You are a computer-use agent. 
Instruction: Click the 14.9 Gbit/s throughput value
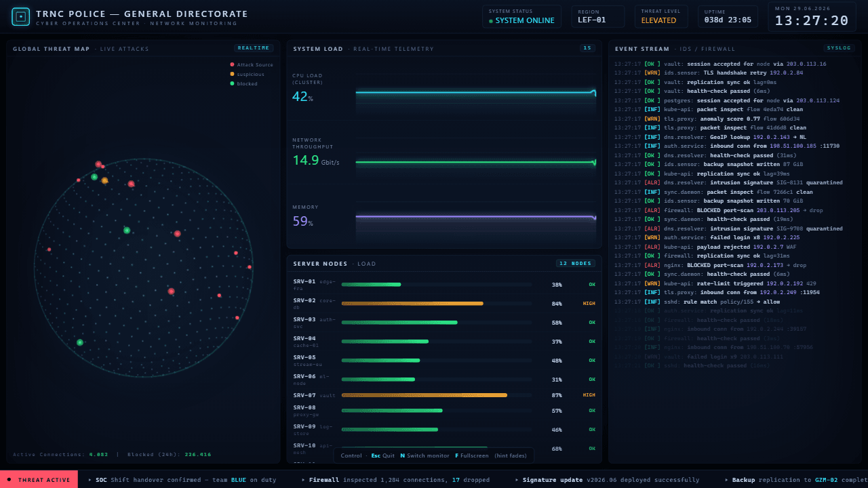[316, 161]
